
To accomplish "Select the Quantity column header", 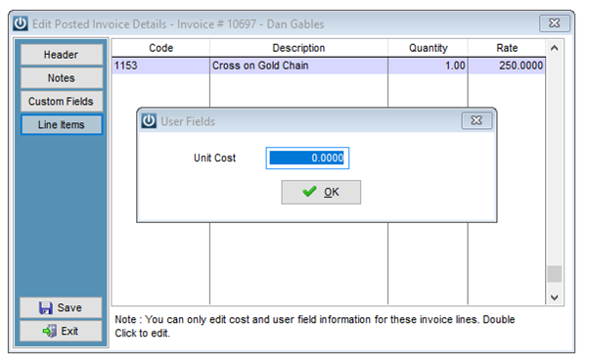I will click(428, 48).
